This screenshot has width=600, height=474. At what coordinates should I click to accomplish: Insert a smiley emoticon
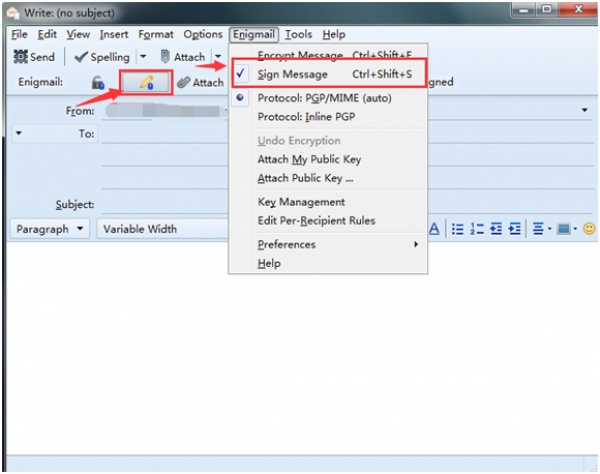pyautogui.click(x=589, y=229)
